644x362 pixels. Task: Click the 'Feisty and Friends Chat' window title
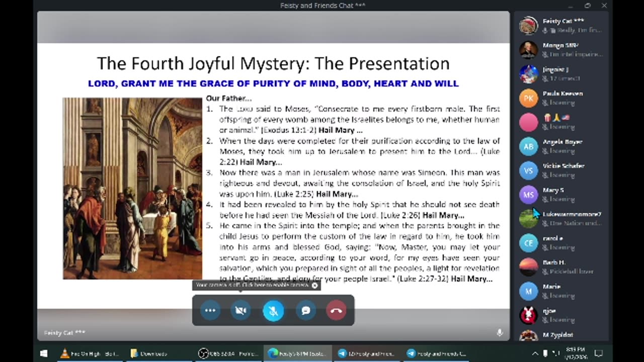pos(323,6)
